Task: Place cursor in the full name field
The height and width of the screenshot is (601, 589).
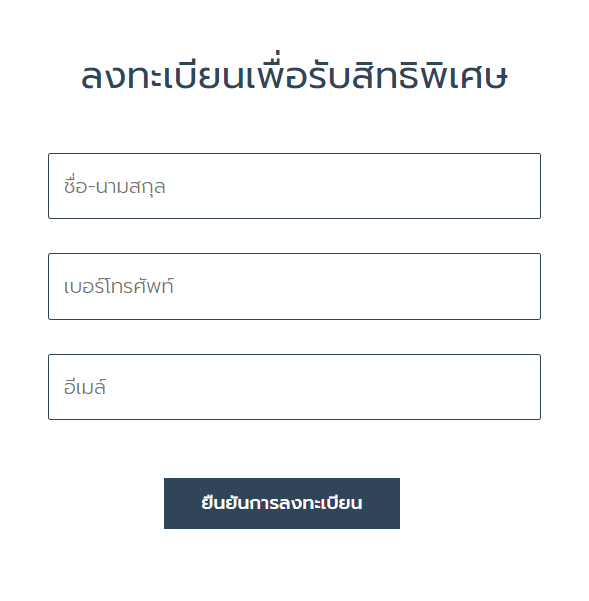Action: pyautogui.click(x=294, y=186)
